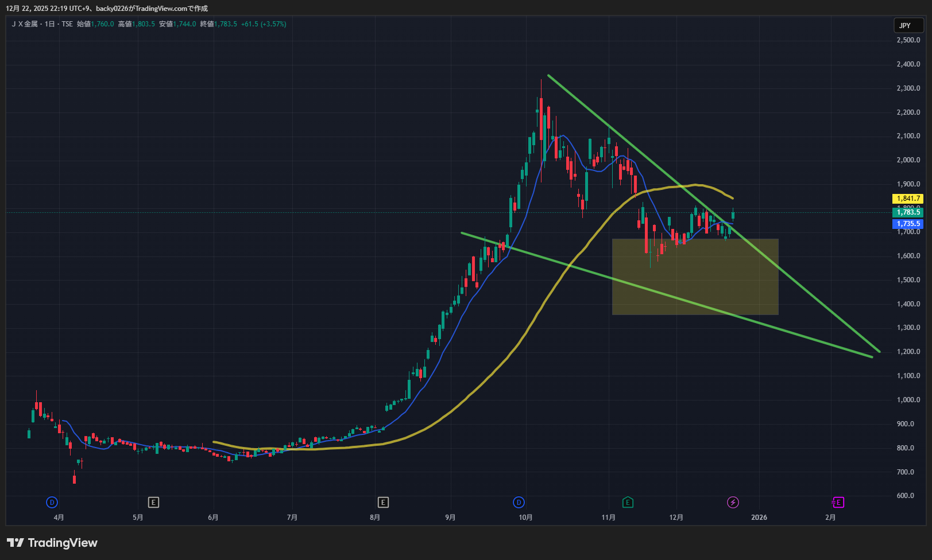Image resolution: width=932 pixels, height=560 pixels.
Task: Click the TradingView logo icon
Action: pyautogui.click(x=16, y=543)
